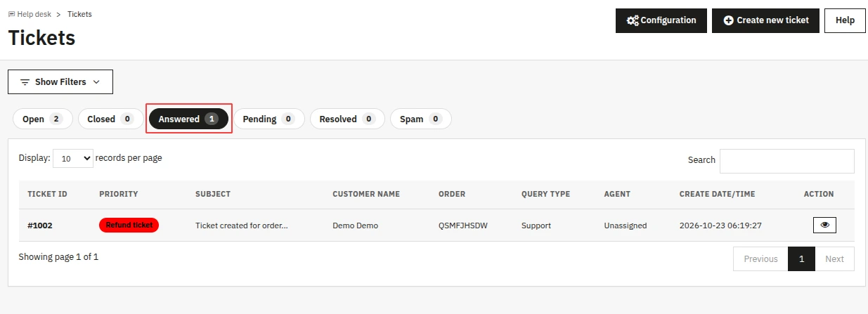The height and width of the screenshot is (314, 868).
Task: Switch to the Spam tickets tab
Action: [x=420, y=119]
